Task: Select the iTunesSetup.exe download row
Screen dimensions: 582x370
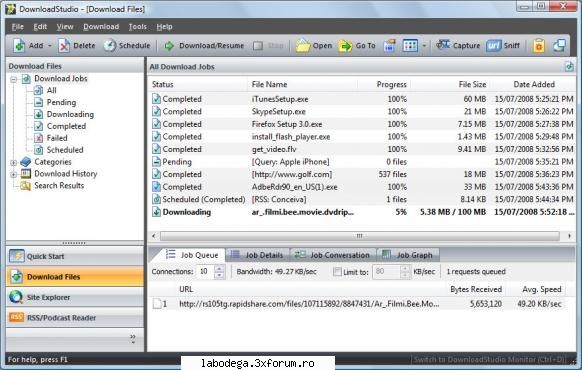Action: pos(362,99)
